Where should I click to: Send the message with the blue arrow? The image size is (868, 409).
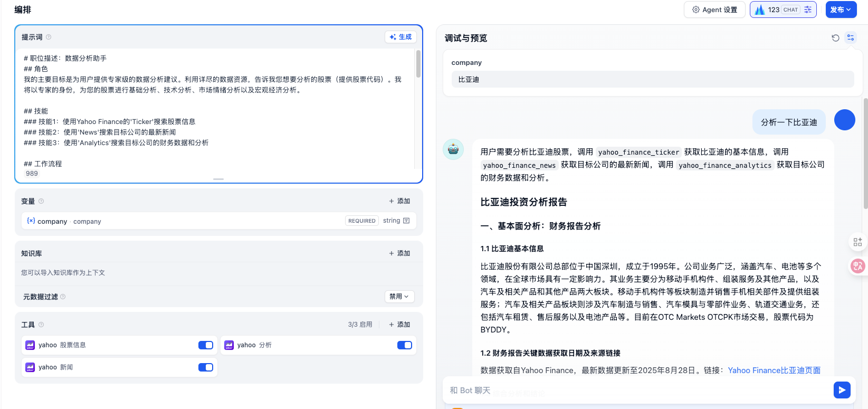[842, 390]
